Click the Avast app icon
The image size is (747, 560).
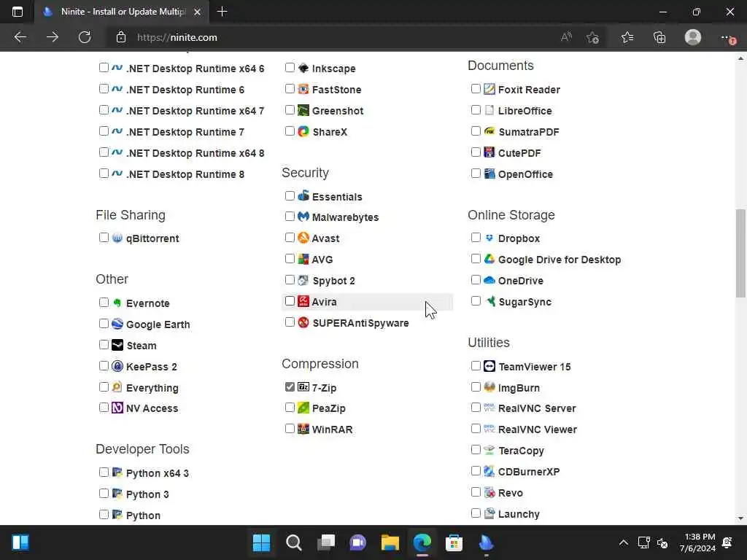point(303,238)
